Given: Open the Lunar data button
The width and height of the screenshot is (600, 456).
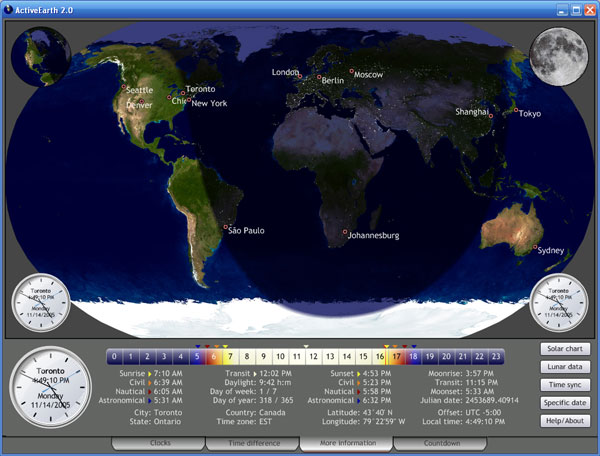Looking at the screenshot, I should (x=565, y=366).
